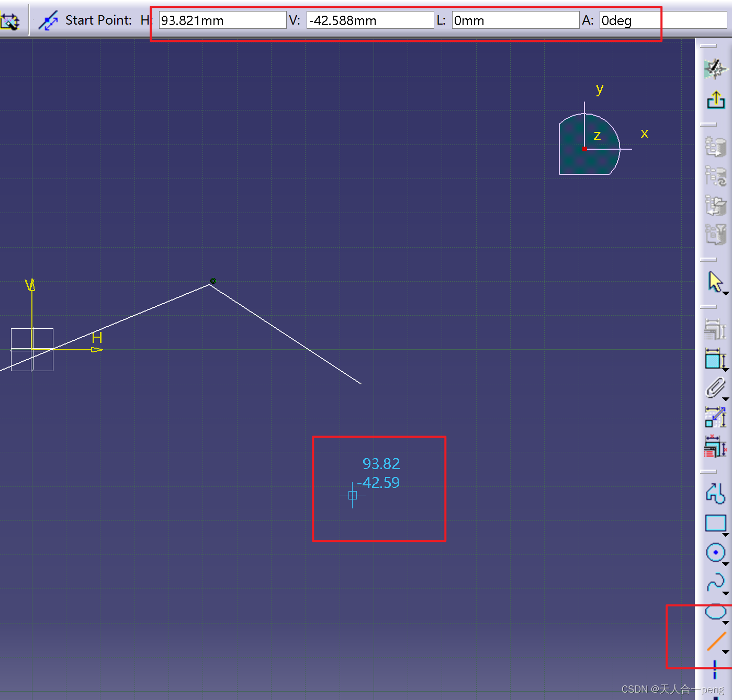
Task: Choose the Select arrow tool
Action: click(715, 282)
